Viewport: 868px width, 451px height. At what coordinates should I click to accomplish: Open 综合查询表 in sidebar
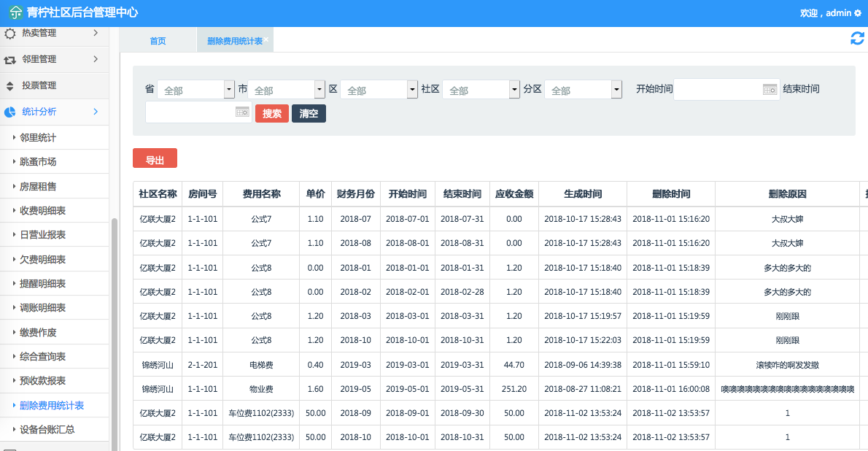click(x=54, y=356)
